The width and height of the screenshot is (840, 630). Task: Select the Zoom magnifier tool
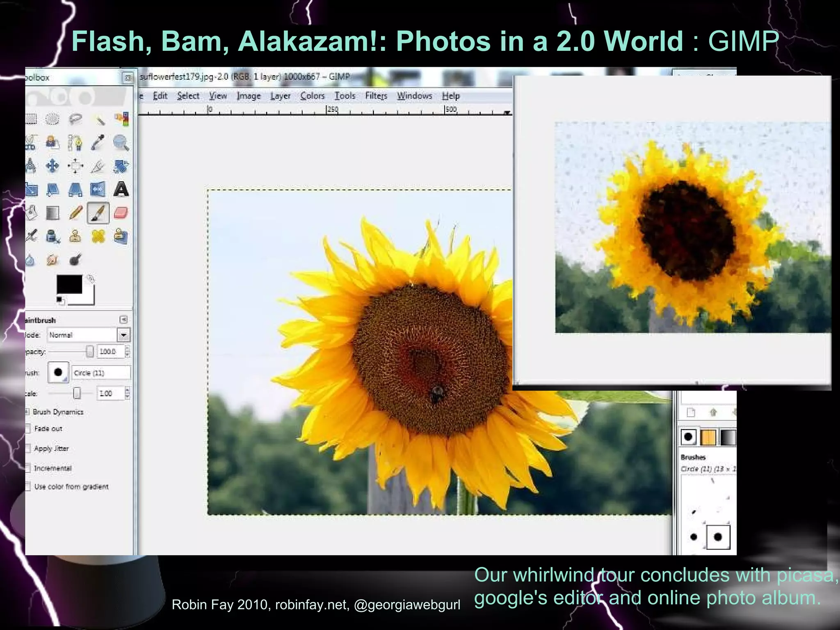coord(121,143)
